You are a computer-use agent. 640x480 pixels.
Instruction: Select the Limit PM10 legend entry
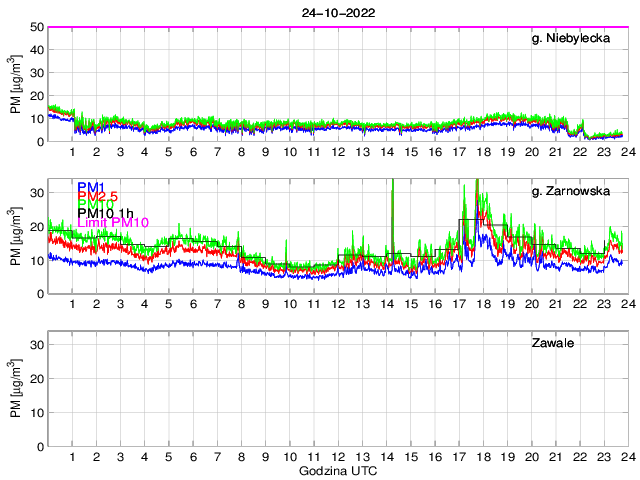(x=113, y=222)
